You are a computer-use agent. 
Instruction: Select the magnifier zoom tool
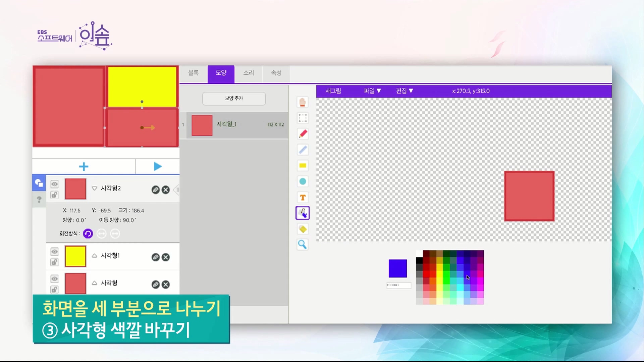pos(303,245)
